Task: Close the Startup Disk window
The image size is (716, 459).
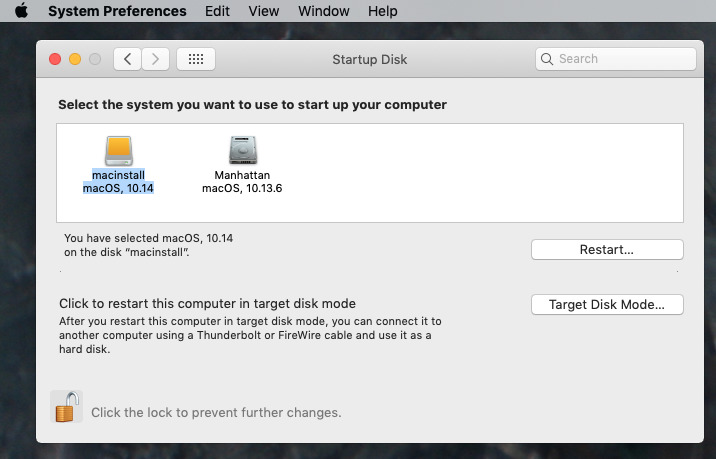Action: pyautogui.click(x=55, y=59)
